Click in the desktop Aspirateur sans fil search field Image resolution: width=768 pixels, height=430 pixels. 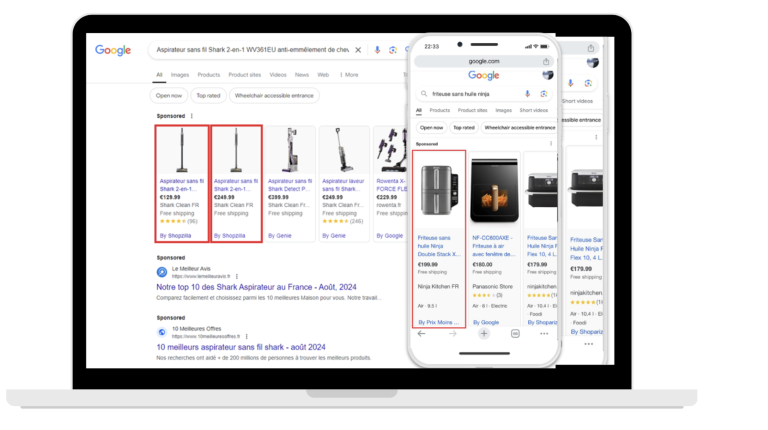click(x=253, y=50)
